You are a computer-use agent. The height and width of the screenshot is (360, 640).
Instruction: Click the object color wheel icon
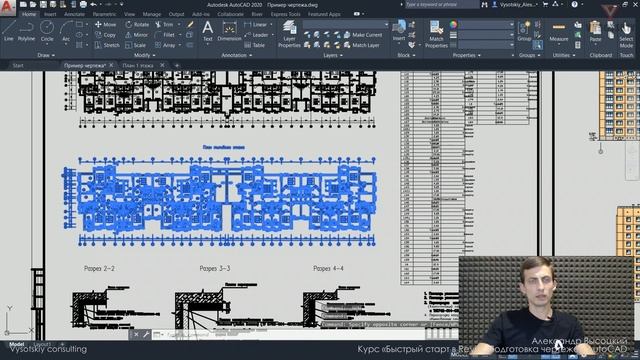453,24
